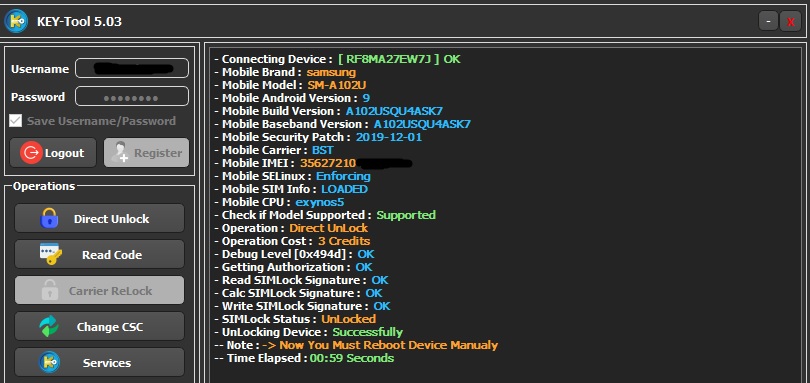The image size is (810, 383).
Task: Click the green swap Change CSC icon
Action: tap(49, 327)
